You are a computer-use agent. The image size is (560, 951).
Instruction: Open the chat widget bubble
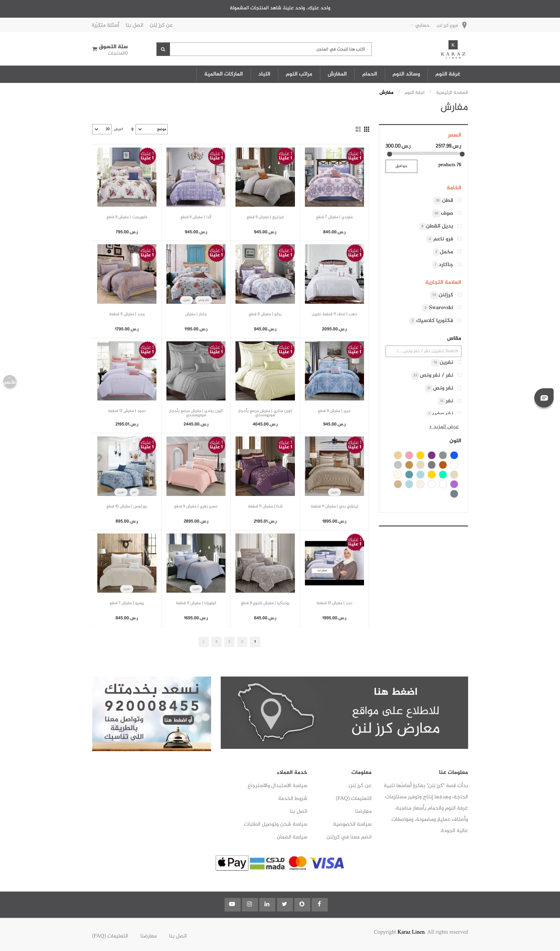click(x=544, y=398)
